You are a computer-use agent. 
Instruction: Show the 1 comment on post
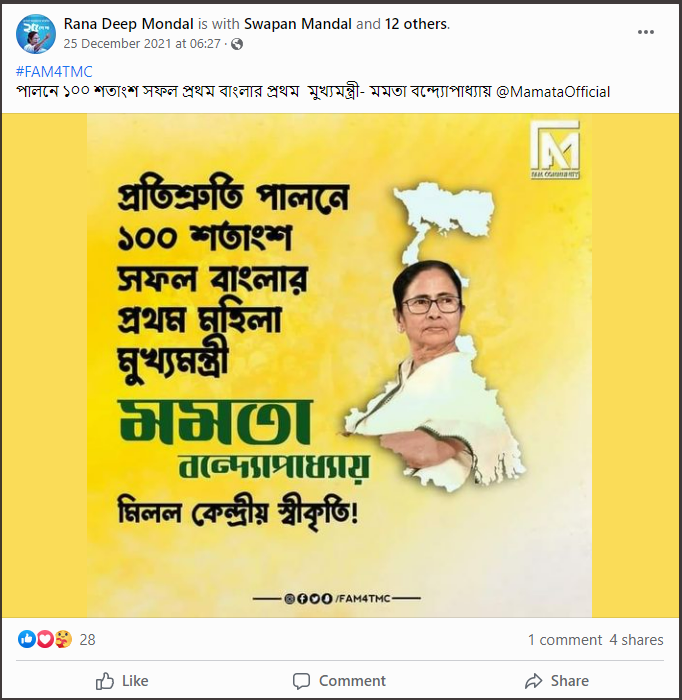click(x=565, y=640)
